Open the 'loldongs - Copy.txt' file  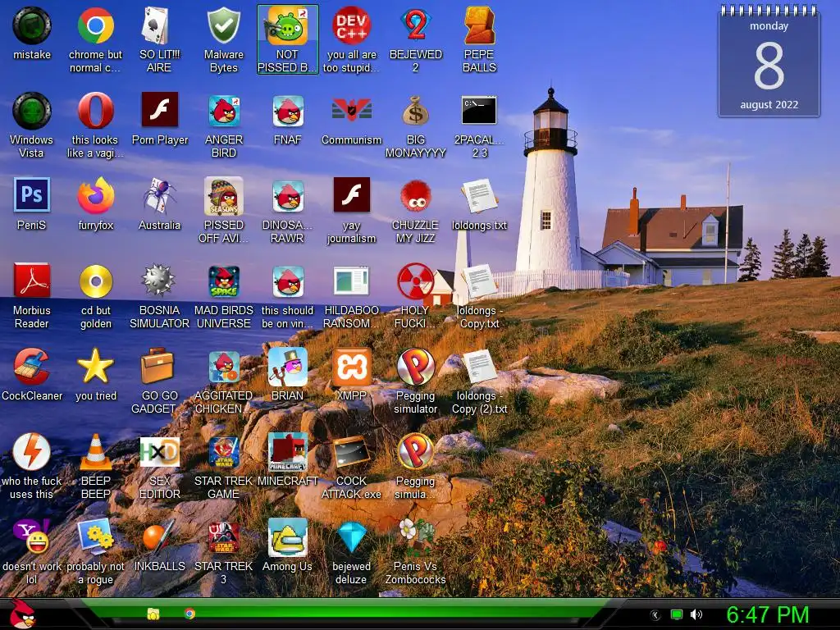click(479, 281)
